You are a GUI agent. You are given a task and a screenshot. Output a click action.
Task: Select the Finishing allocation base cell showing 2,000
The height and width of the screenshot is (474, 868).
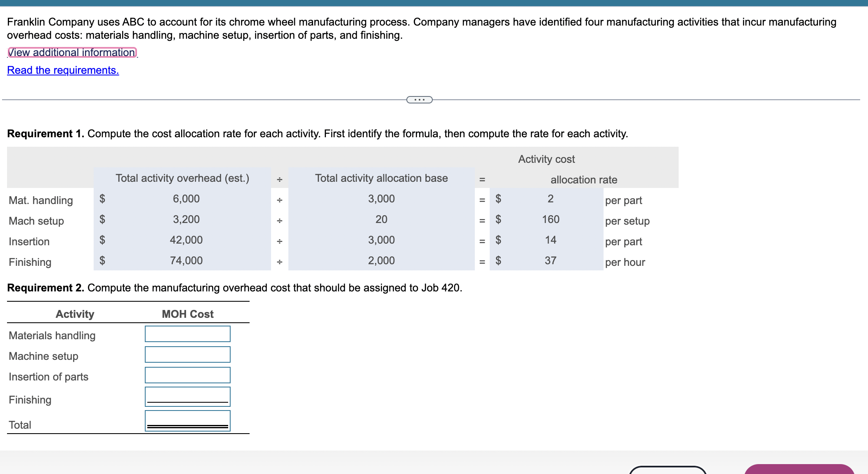pyautogui.click(x=381, y=260)
